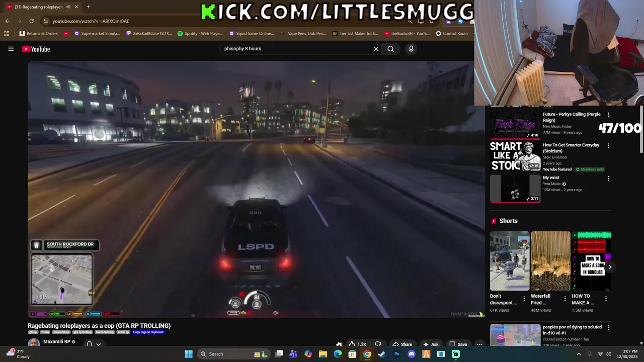Open the 'My wrist' video thumbnail
Image resolution: width=644 pixels, height=362 pixels.
point(515,189)
